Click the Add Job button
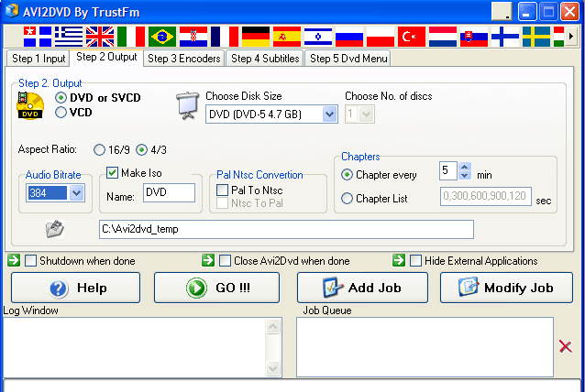This screenshot has height=392, width=585. coord(362,288)
